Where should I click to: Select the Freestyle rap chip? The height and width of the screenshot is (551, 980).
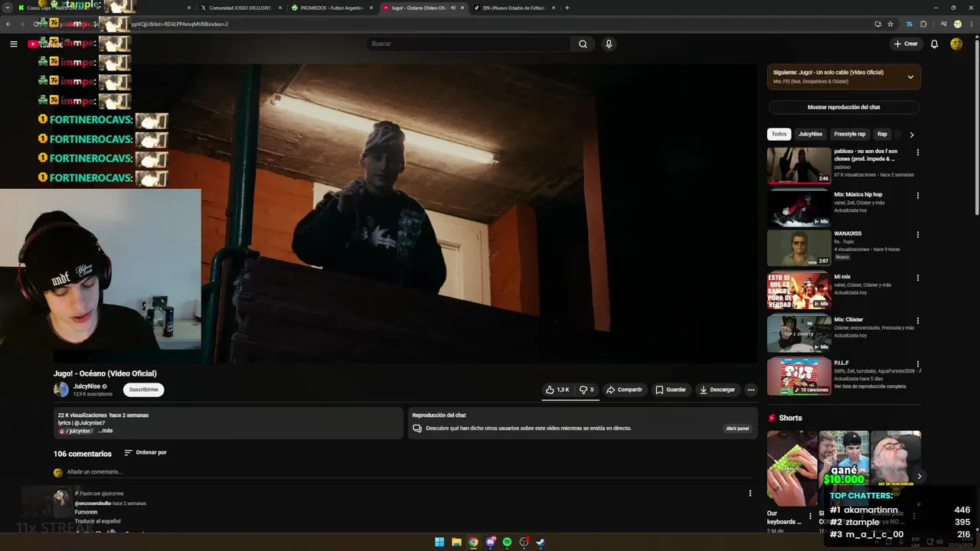(x=850, y=134)
